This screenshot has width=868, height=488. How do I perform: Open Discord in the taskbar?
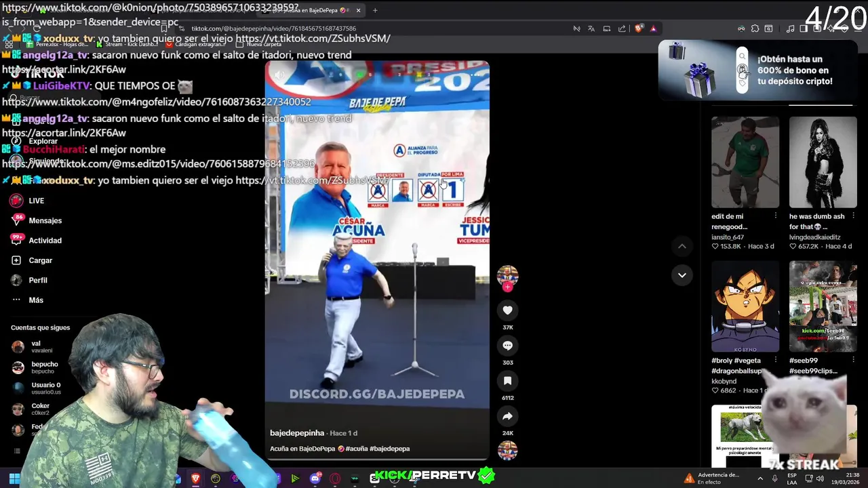point(315,479)
